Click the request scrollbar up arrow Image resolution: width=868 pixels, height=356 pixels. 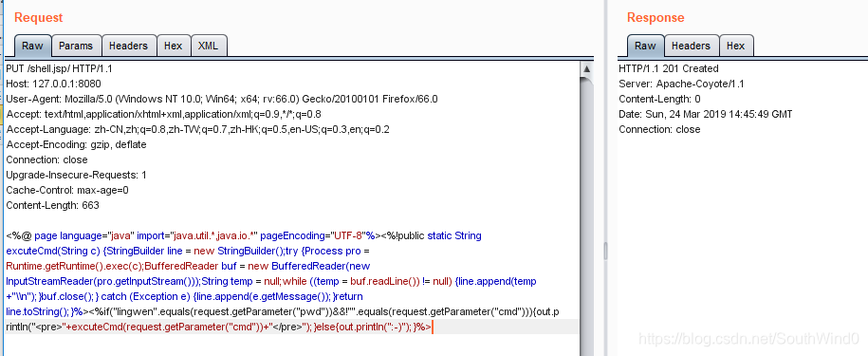click(x=587, y=69)
